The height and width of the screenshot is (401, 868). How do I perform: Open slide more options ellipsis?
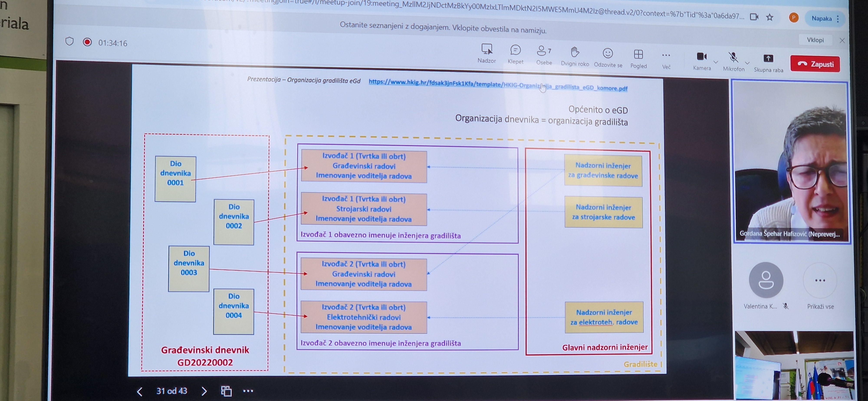(248, 391)
